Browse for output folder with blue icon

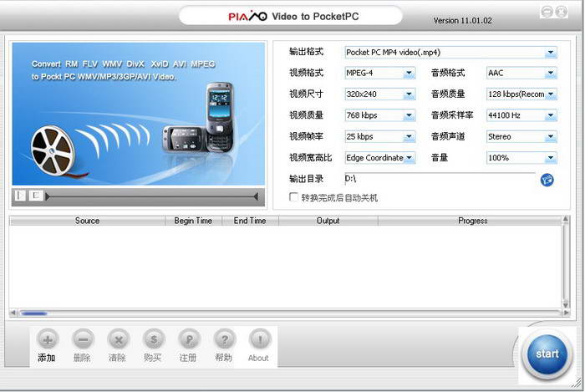coord(547,180)
